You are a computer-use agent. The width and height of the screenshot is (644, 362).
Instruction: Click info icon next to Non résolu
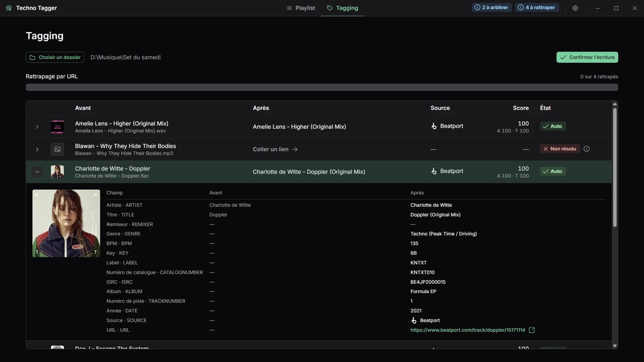click(586, 149)
